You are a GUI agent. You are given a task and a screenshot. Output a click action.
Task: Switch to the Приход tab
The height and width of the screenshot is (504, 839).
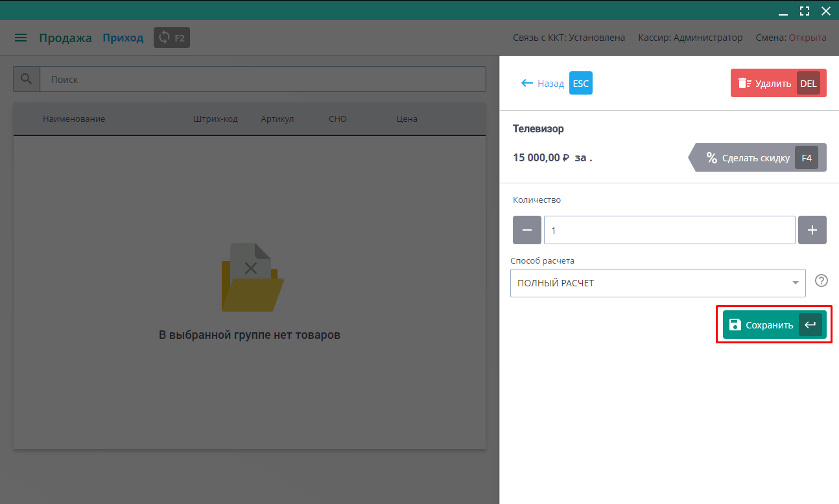pos(123,38)
